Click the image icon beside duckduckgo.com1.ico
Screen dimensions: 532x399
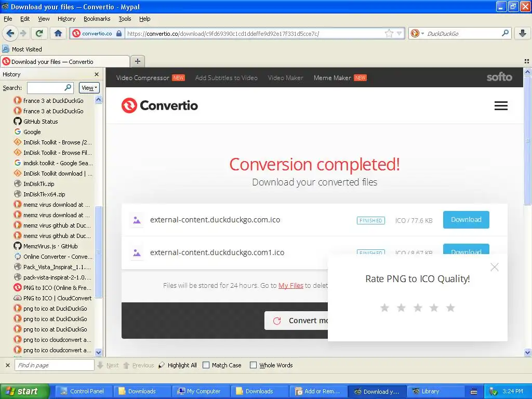click(x=137, y=253)
